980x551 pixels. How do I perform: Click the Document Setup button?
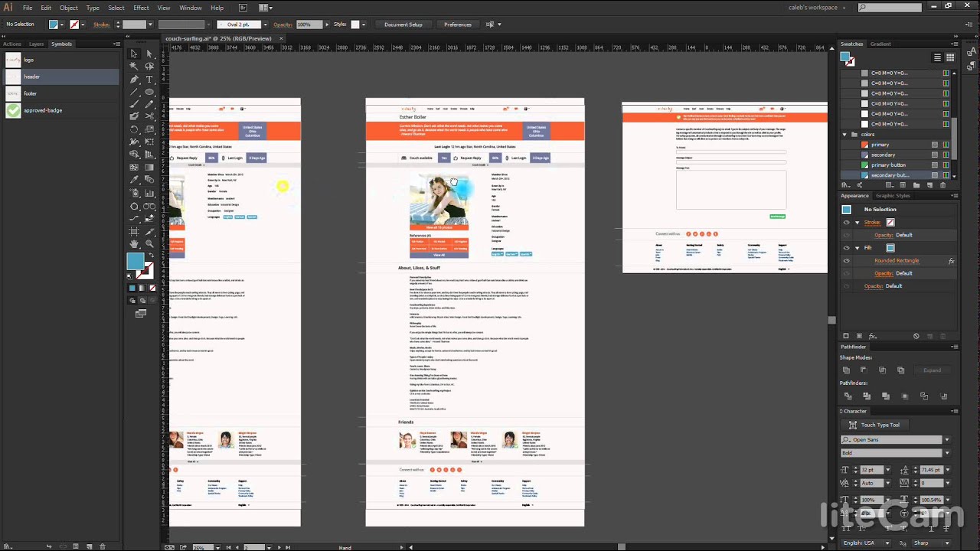point(403,24)
